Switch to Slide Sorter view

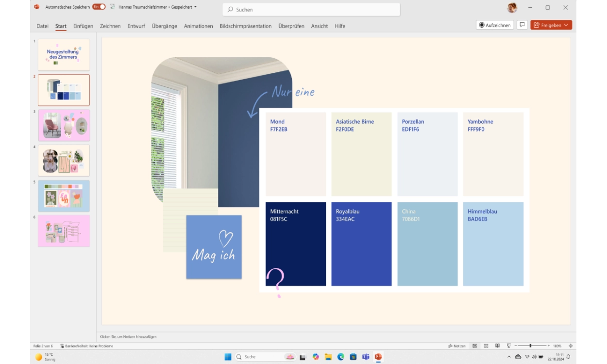tap(486, 346)
